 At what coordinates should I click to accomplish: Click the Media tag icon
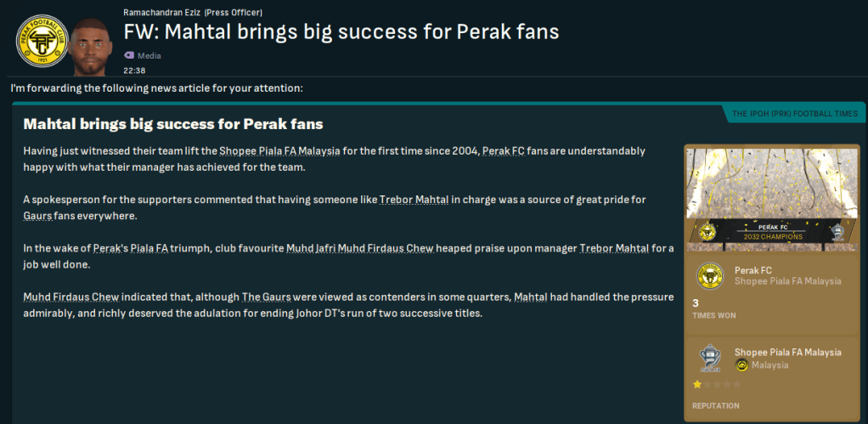pyautogui.click(x=129, y=55)
